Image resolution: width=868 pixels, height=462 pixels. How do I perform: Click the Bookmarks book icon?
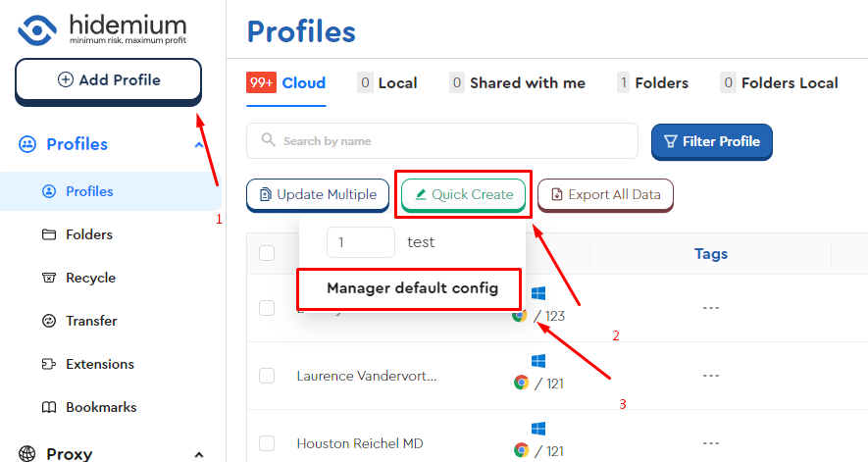[x=49, y=407]
